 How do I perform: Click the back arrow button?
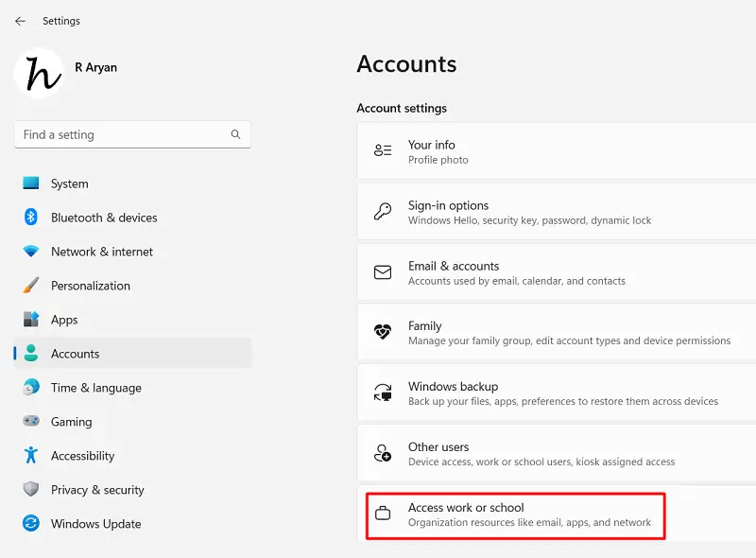[20, 20]
